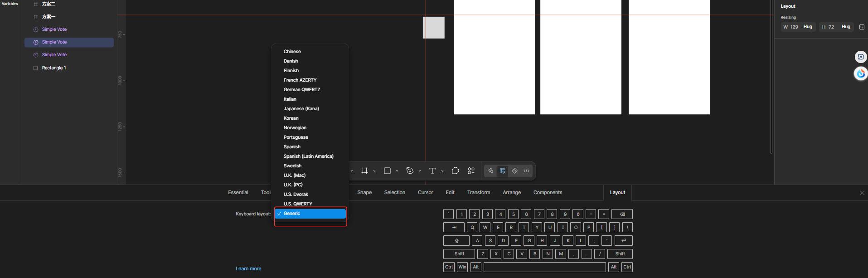Screen dimensions: 868x278
Task: Switch to the code brackets mode icon
Action: coord(527,171)
